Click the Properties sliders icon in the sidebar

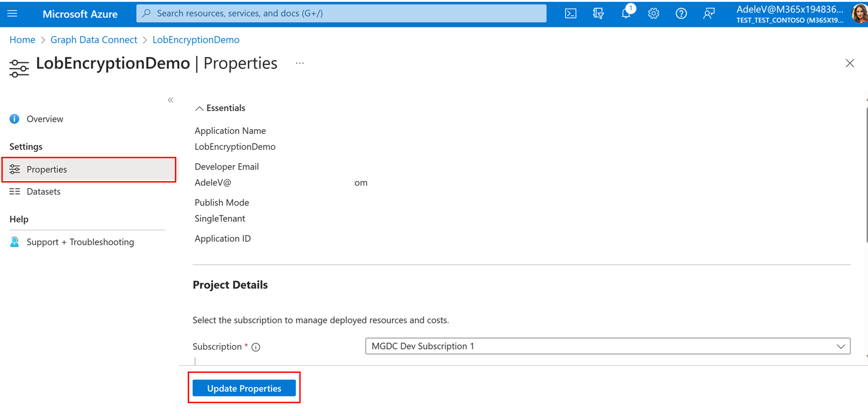coord(15,169)
